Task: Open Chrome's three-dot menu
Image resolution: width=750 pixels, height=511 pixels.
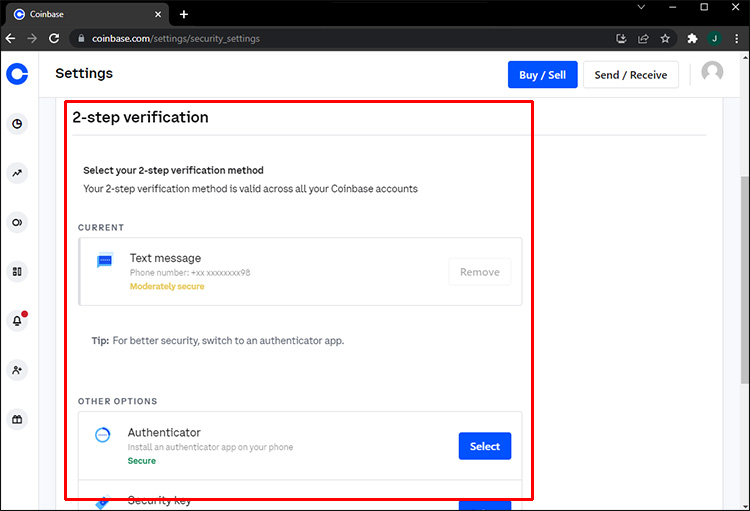Action: pyautogui.click(x=737, y=39)
